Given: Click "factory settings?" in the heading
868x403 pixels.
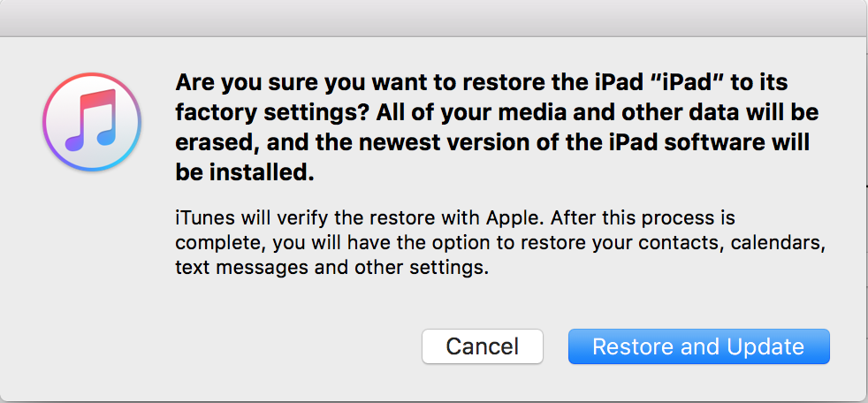Looking at the screenshot, I should [x=250, y=113].
